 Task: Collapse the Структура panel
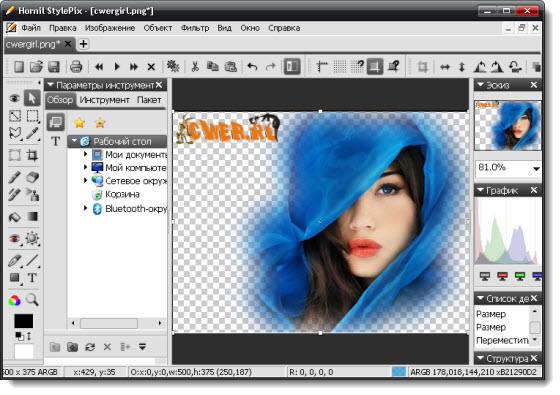(480, 358)
